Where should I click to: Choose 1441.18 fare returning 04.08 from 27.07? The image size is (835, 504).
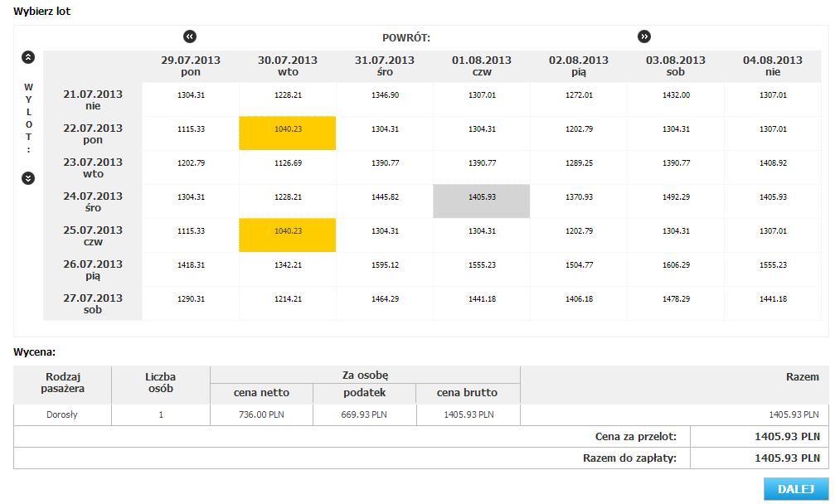(x=773, y=303)
